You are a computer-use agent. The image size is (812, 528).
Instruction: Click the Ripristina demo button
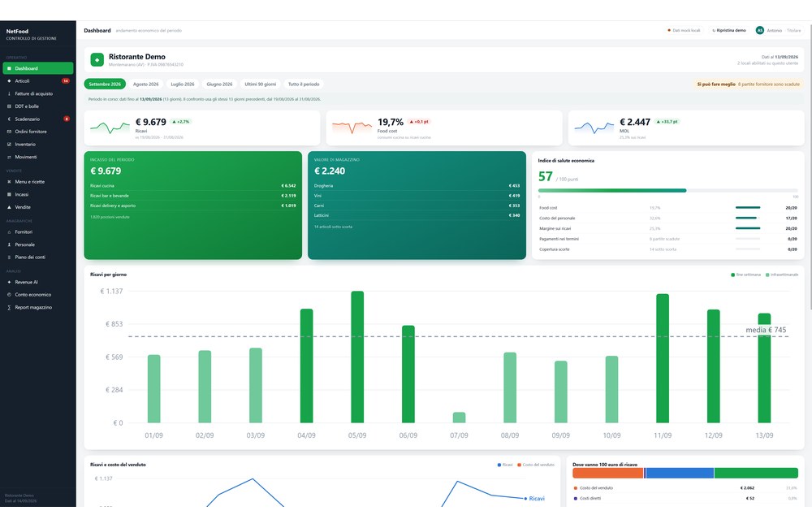pyautogui.click(x=729, y=31)
